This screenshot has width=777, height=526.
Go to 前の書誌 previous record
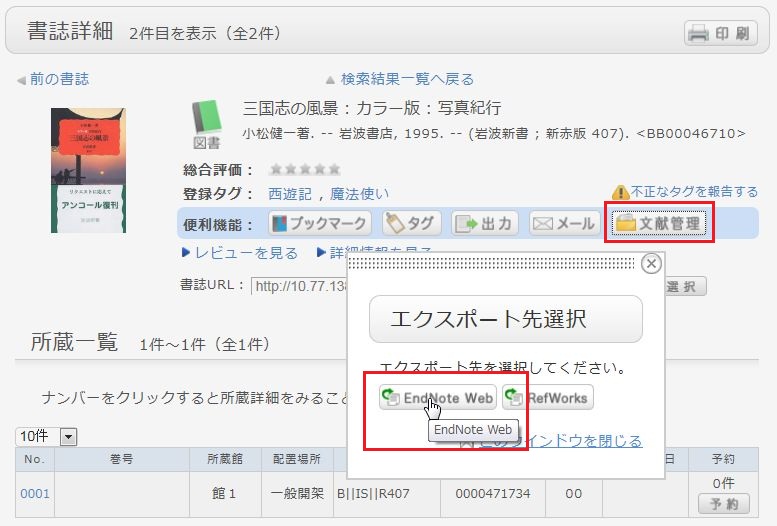point(58,79)
